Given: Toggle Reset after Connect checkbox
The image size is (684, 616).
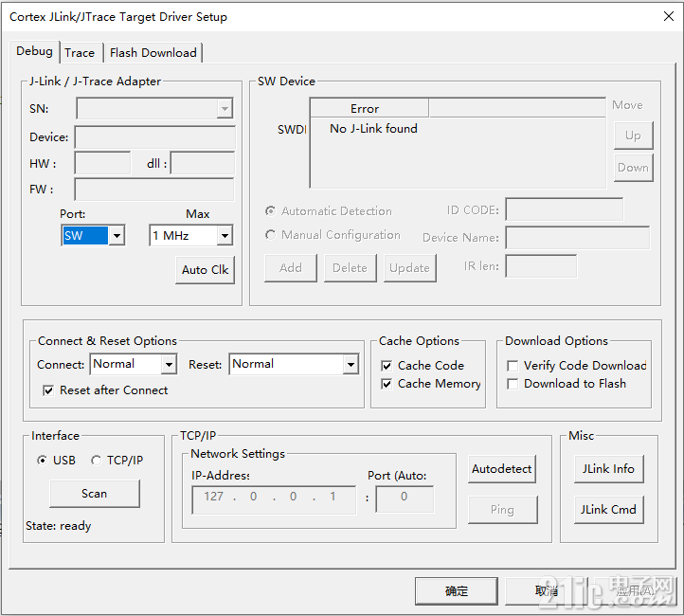Looking at the screenshot, I should tap(48, 390).
